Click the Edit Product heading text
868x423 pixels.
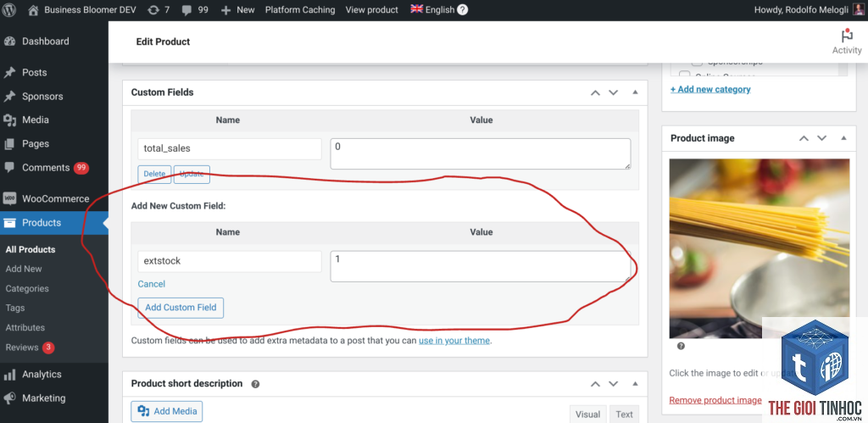[163, 42]
